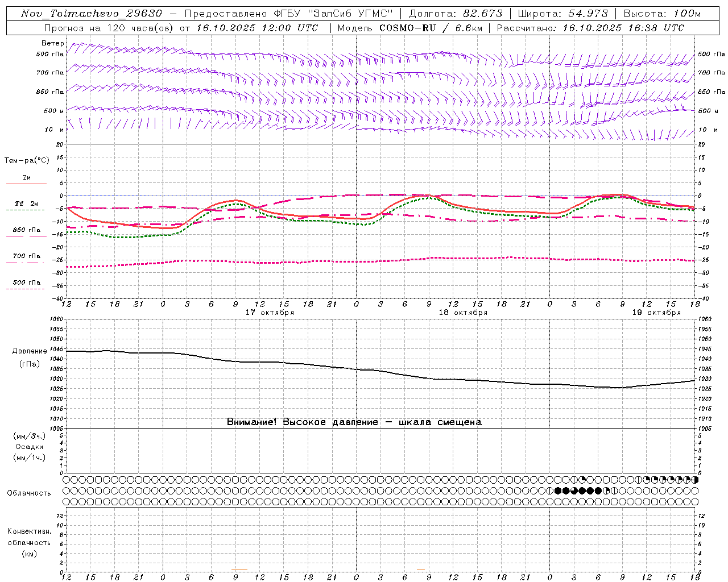Click the red 2м temperature legend line

point(26,184)
